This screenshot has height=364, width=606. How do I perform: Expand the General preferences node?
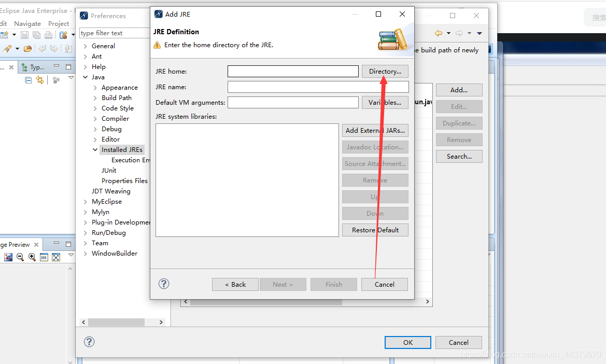click(86, 46)
